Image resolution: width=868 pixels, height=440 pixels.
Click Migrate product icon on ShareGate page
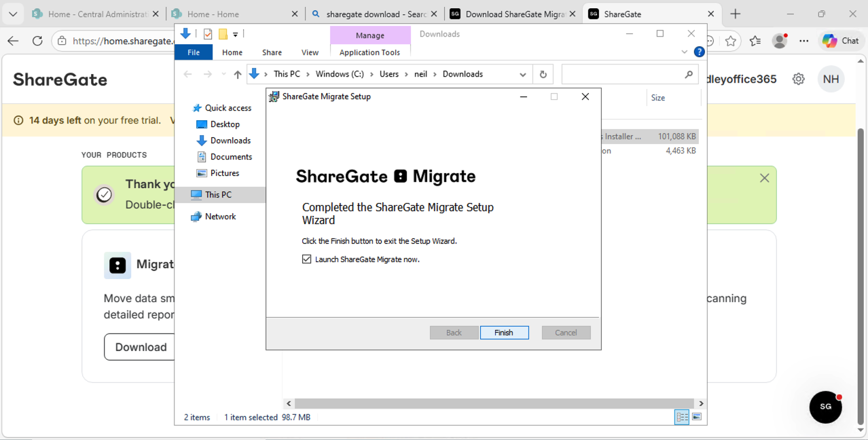coord(117,265)
